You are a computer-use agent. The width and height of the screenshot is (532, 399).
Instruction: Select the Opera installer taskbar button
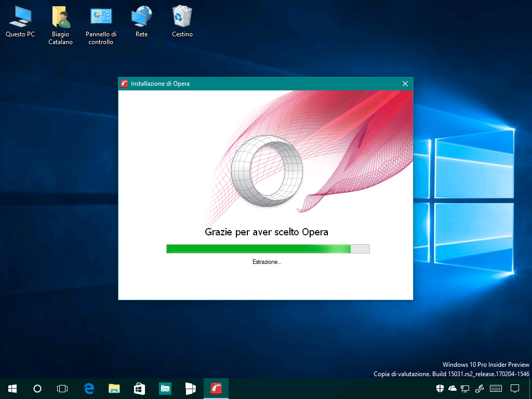point(216,389)
